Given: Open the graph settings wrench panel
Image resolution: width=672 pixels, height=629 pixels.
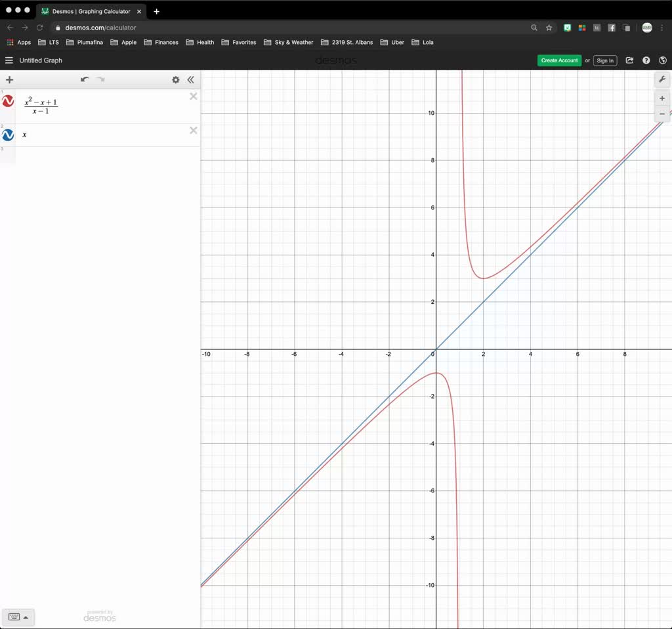Looking at the screenshot, I should pos(662,79).
